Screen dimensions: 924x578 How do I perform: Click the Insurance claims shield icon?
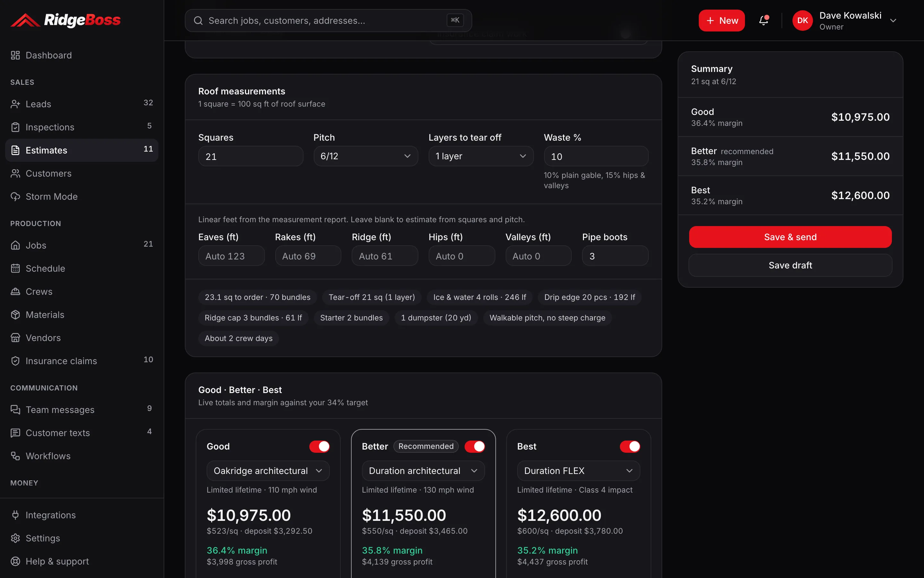click(x=15, y=361)
